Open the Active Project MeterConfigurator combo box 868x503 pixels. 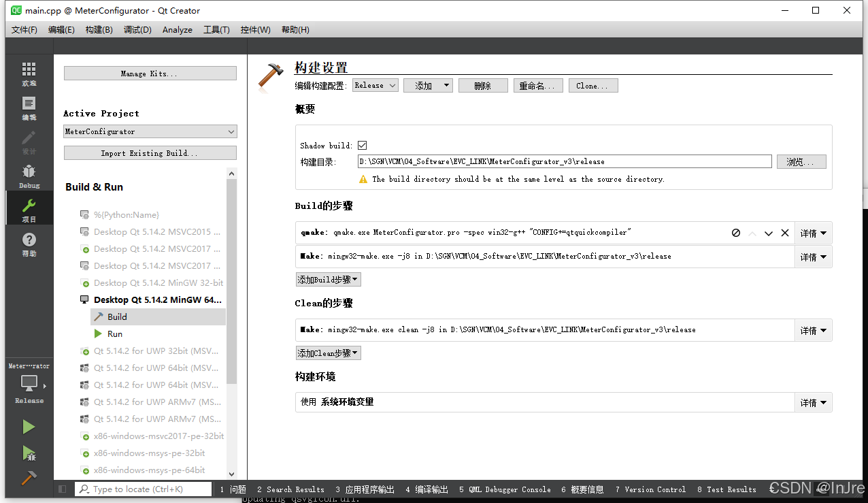coord(150,131)
